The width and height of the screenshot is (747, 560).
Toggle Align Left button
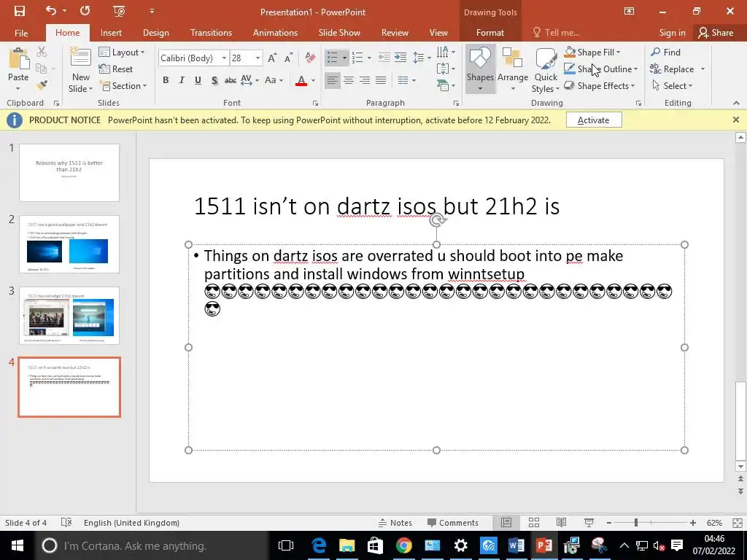(x=333, y=80)
